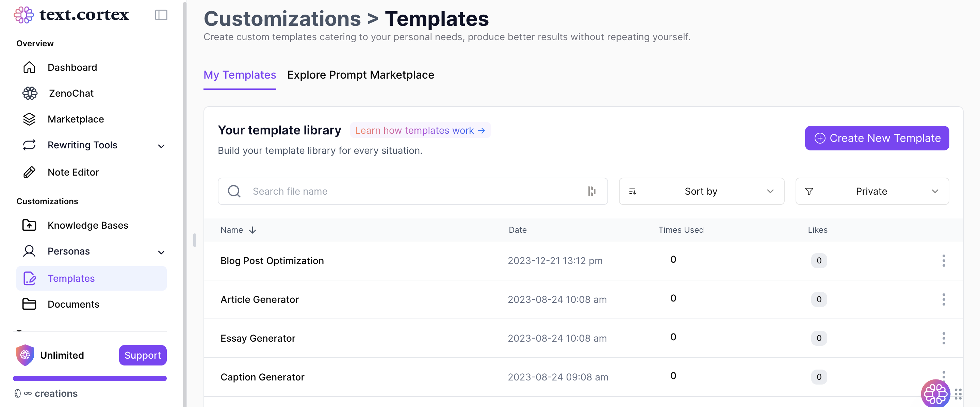
Task: Switch to Explore Prompt Marketplace tab
Action: [x=361, y=75]
